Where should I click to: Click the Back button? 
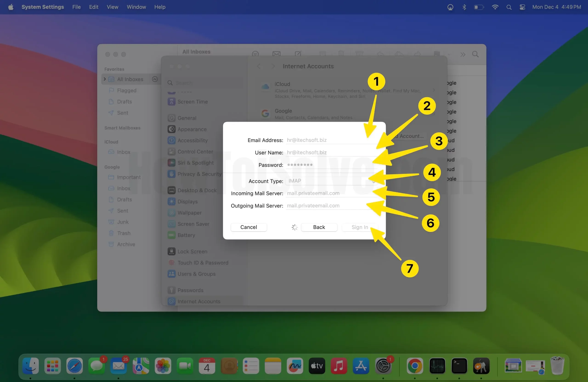[319, 227]
